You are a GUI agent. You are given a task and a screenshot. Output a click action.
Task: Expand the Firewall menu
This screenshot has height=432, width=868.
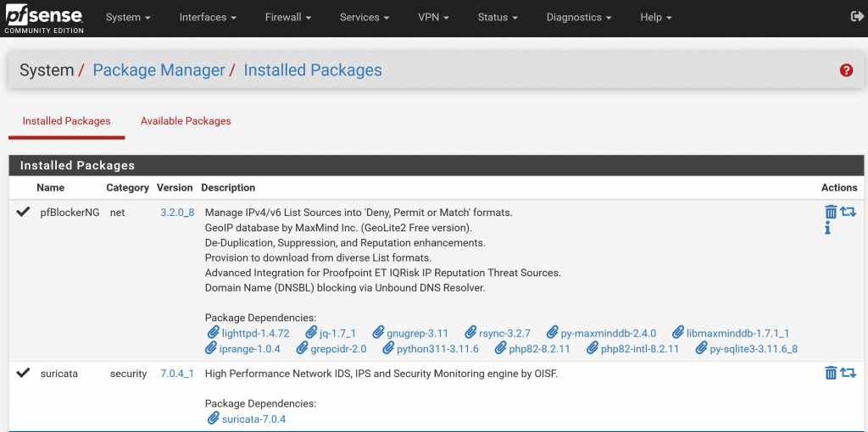[x=288, y=17]
